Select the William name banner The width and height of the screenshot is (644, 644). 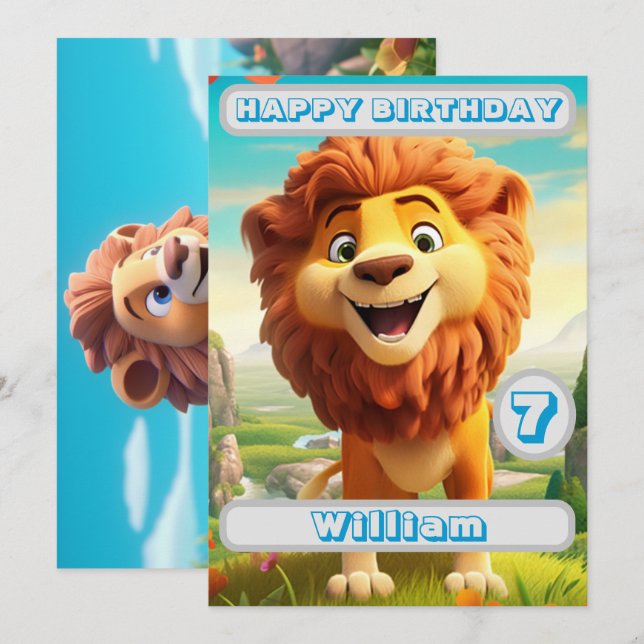396,526
